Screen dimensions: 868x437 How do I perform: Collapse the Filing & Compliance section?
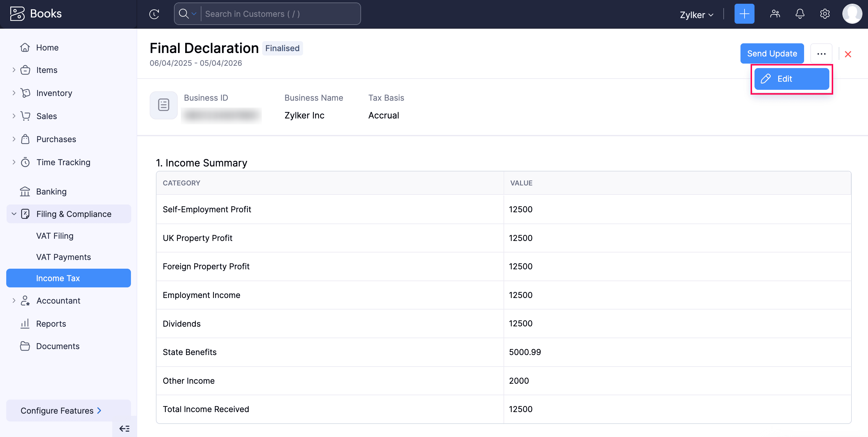tap(14, 214)
